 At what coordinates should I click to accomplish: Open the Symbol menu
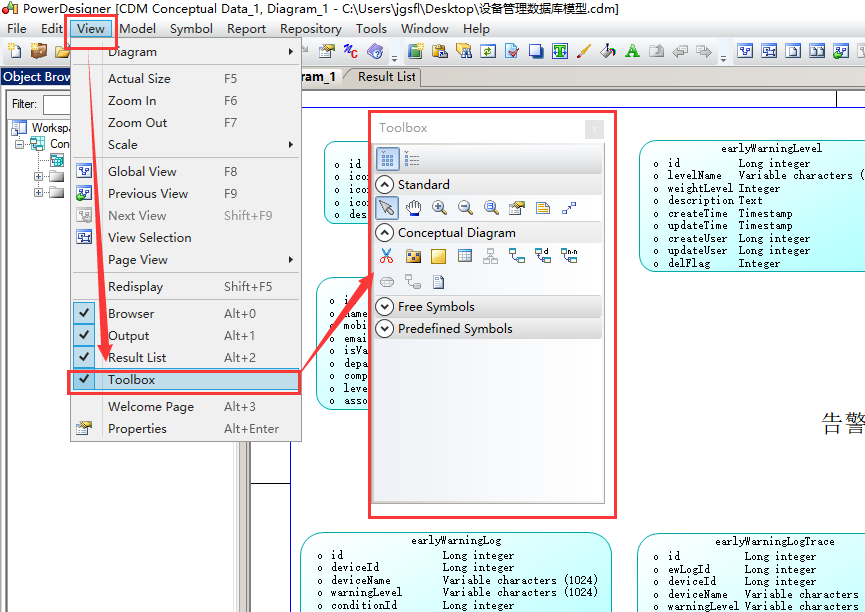(x=191, y=29)
